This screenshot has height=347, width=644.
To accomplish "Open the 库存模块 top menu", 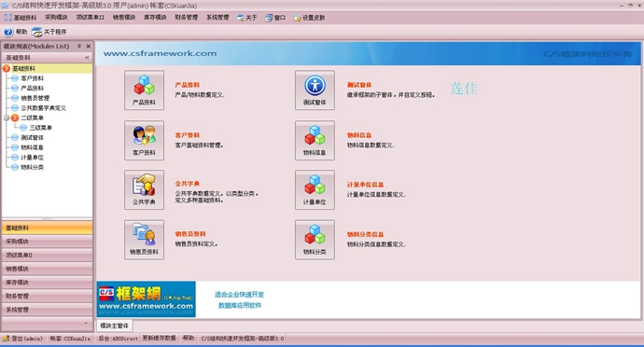I will [155, 17].
